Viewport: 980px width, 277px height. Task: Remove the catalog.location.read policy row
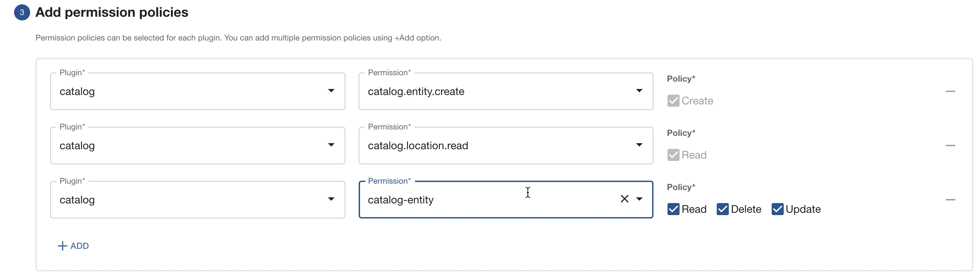[950, 146]
